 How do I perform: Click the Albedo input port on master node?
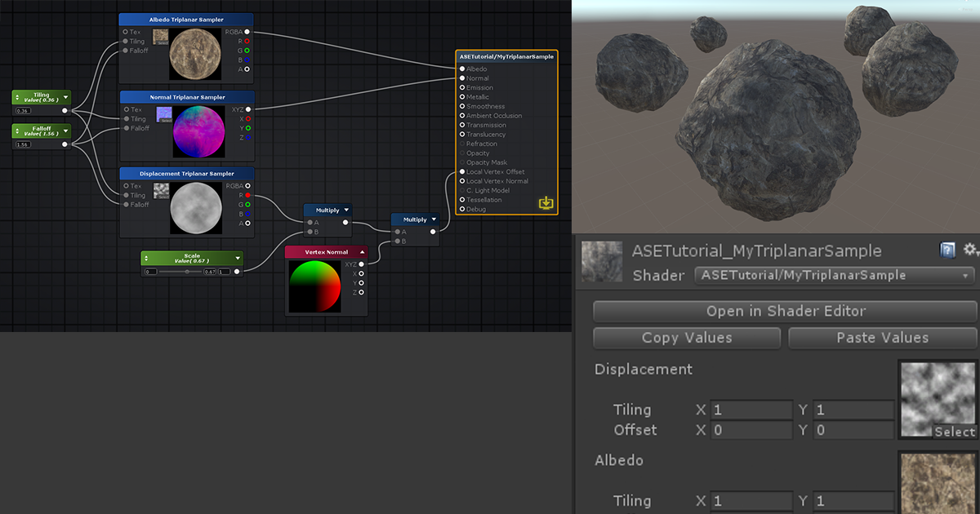[x=462, y=69]
